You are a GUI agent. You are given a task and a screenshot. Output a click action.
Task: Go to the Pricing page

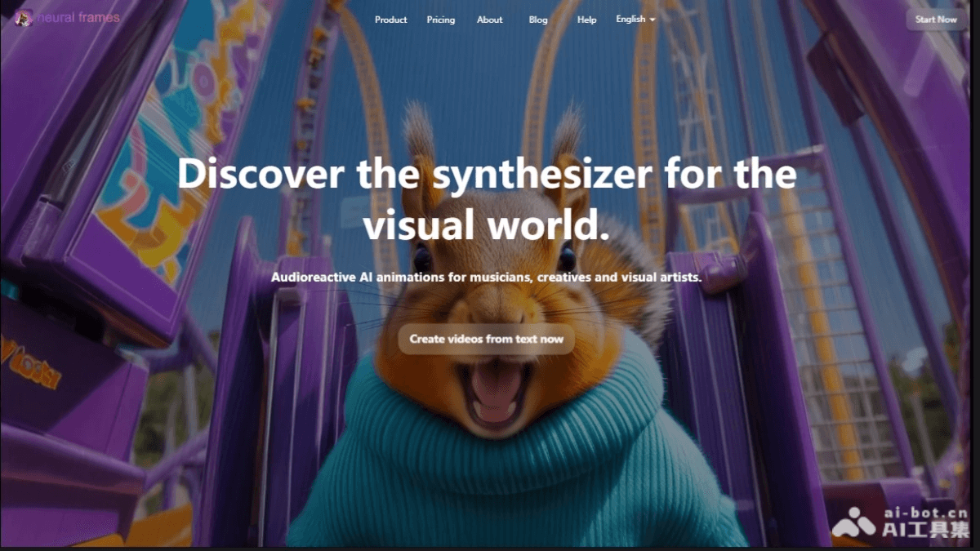pyautogui.click(x=441, y=20)
